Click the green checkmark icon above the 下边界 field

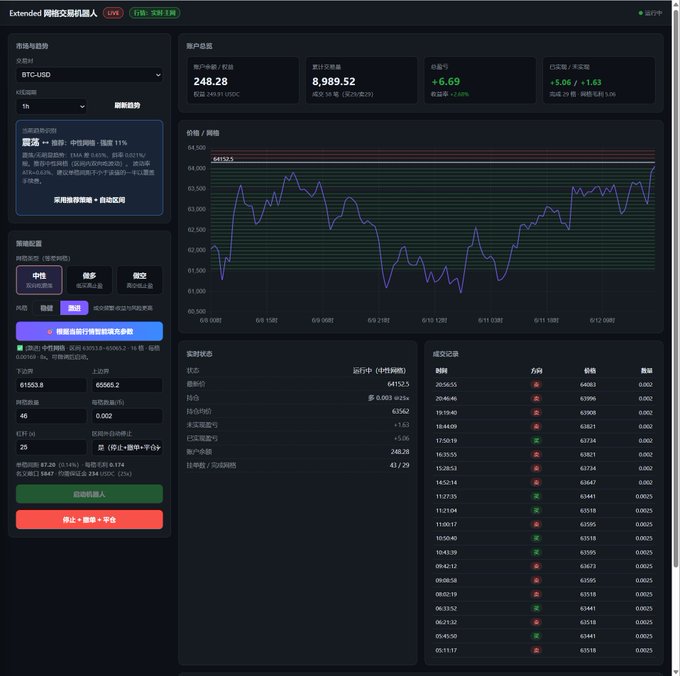tap(20, 348)
